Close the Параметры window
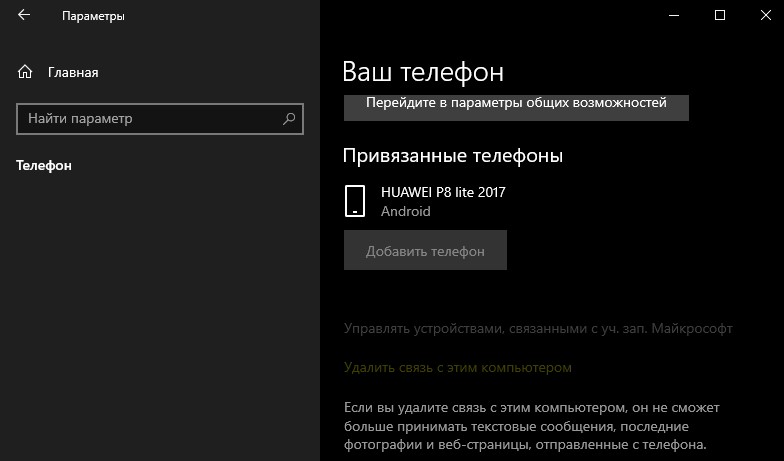 [x=765, y=15]
